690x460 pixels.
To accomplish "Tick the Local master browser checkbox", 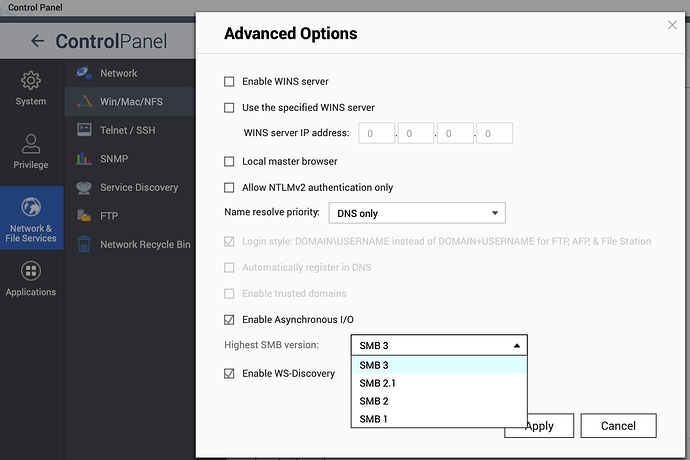I will click(x=229, y=162).
